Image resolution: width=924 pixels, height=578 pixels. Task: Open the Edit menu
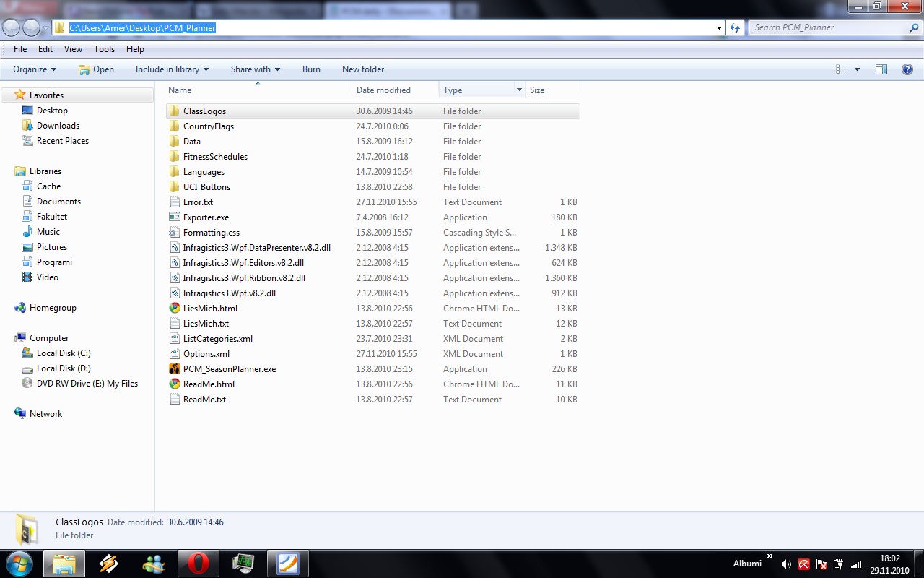45,49
